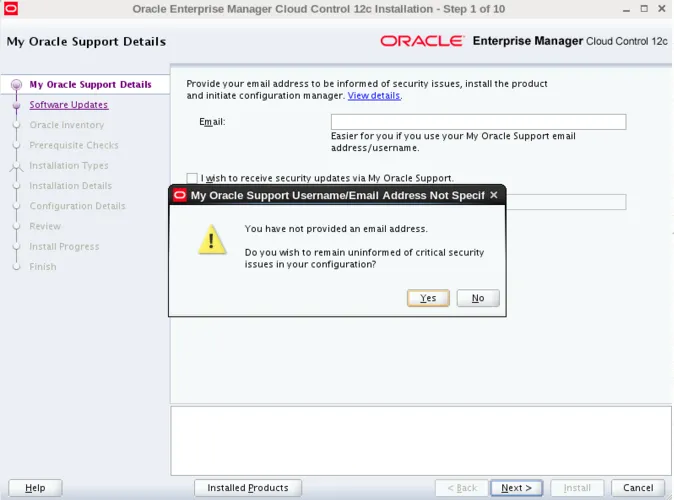
Task: Click the Installation Details step
Action: 70,185
